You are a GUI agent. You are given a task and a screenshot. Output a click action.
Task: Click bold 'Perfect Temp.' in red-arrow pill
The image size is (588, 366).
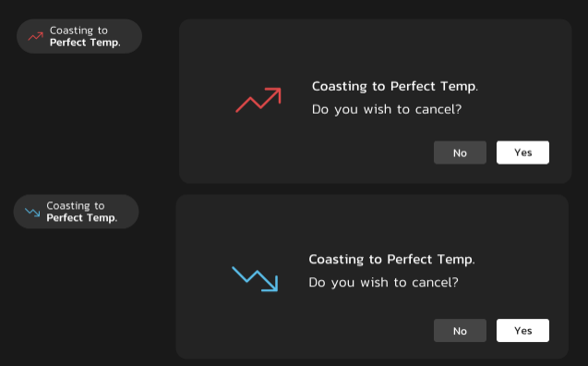[x=85, y=43]
